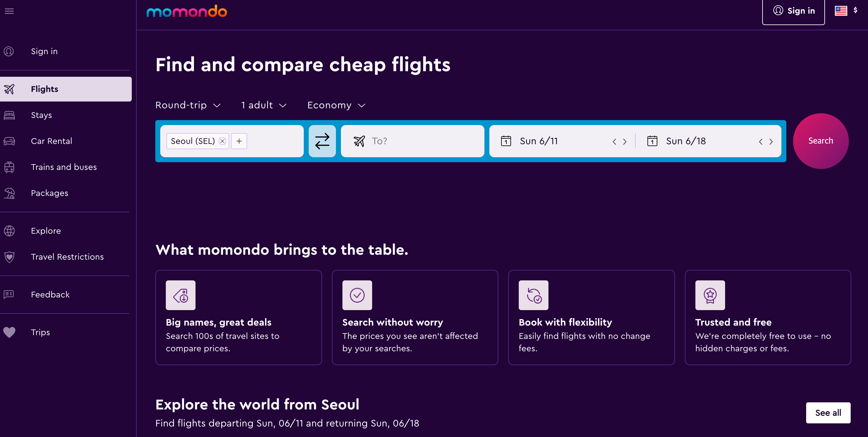Remove Seoul (SEL) from origin field
This screenshot has height=437, width=868.
222,141
